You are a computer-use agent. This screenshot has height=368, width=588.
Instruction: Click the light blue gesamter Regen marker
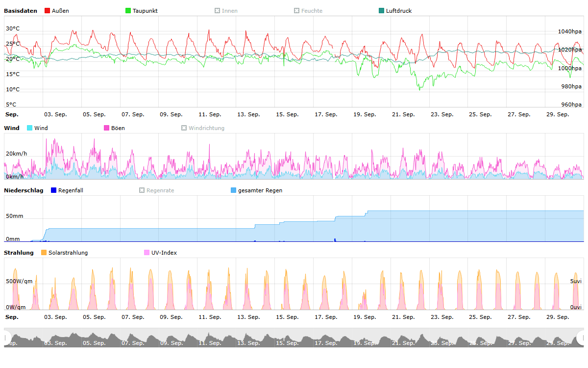click(x=234, y=190)
